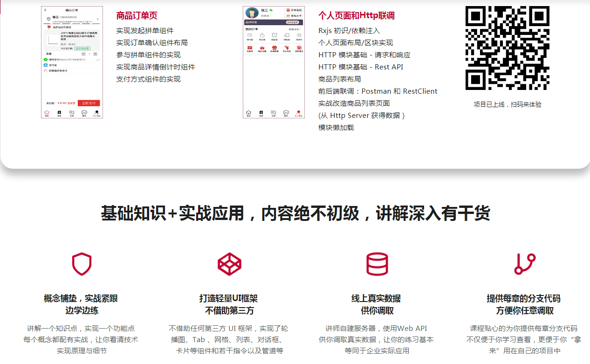
Task: Open 待收货 delivery truck icon
Action: 287,35
